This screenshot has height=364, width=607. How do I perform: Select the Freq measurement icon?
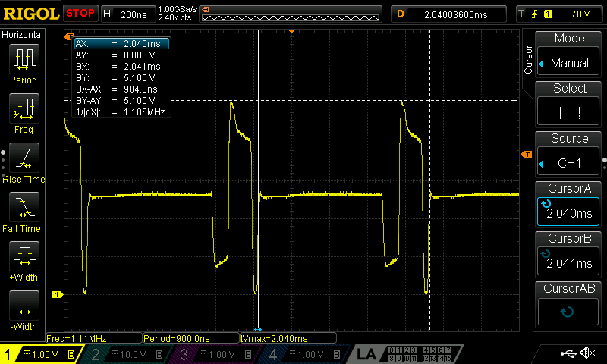24,112
